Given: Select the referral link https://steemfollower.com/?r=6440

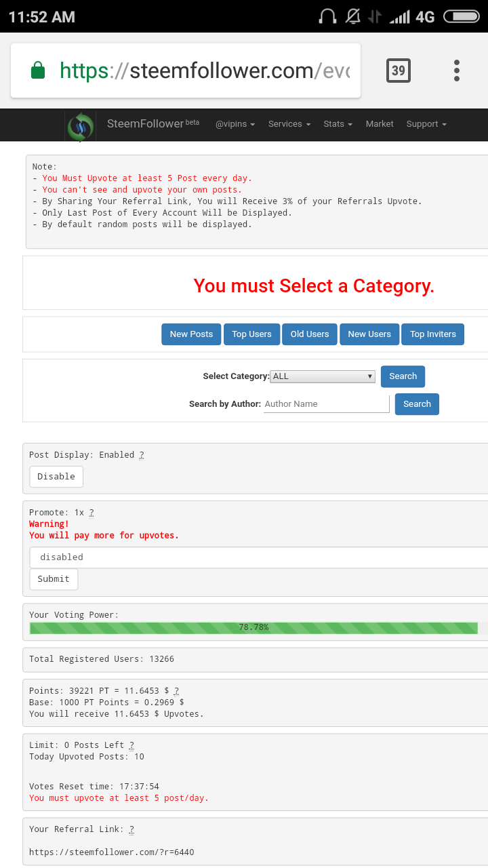Looking at the screenshot, I should coord(112,852).
